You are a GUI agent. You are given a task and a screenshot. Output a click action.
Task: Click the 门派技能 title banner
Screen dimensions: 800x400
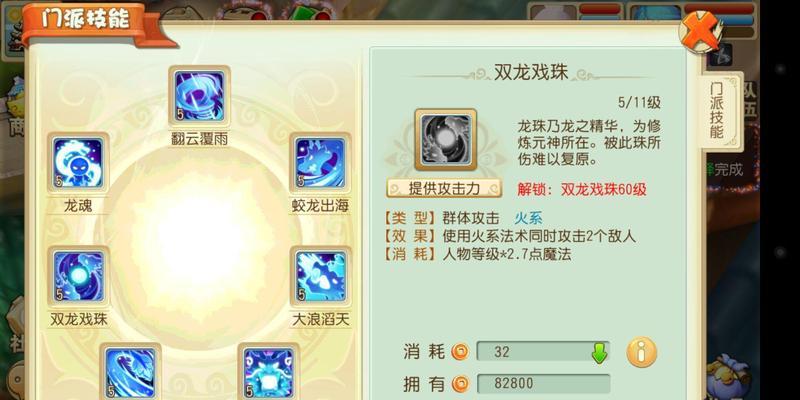[x=85, y=20]
